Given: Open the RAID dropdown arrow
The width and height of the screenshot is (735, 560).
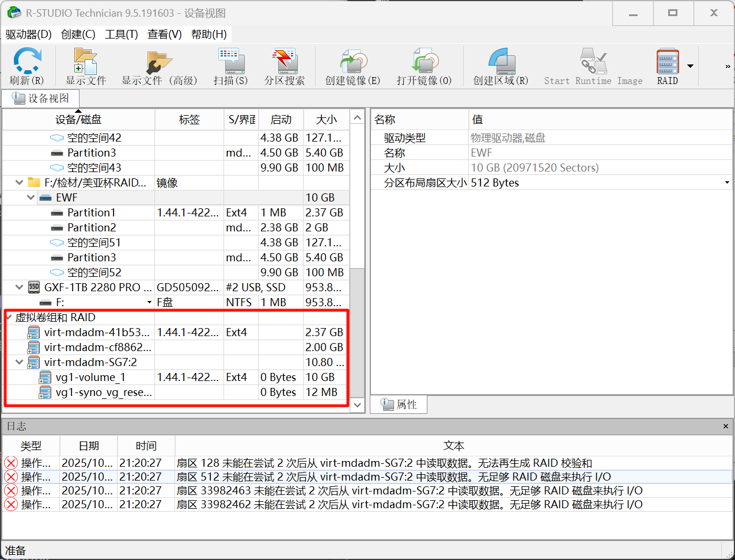Looking at the screenshot, I should click(x=690, y=66).
